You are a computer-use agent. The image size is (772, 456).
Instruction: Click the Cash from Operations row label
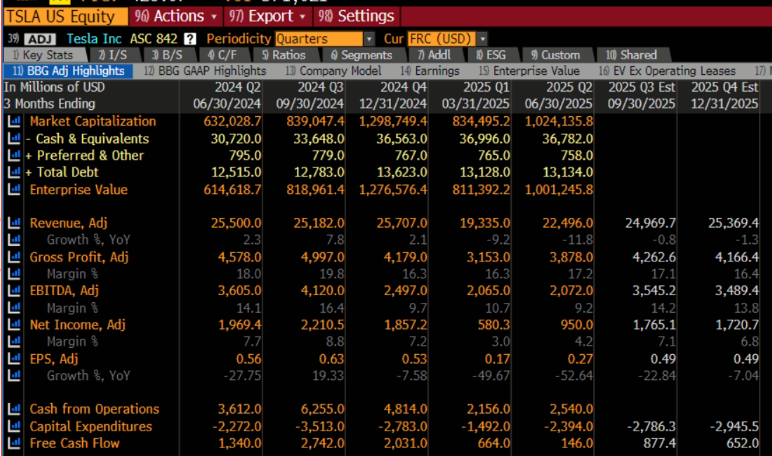[94, 409]
